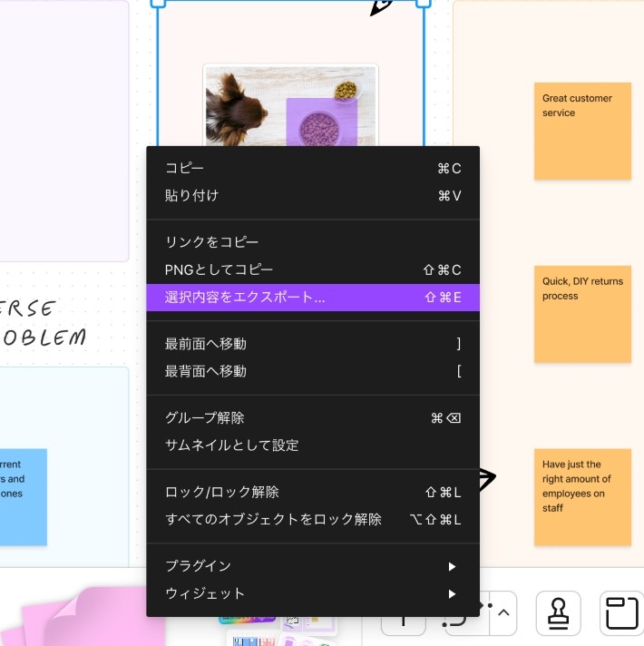The image size is (644, 646).
Task: Select the "Quick, DIY returns process" sticky note
Action: pyautogui.click(x=582, y=314)
